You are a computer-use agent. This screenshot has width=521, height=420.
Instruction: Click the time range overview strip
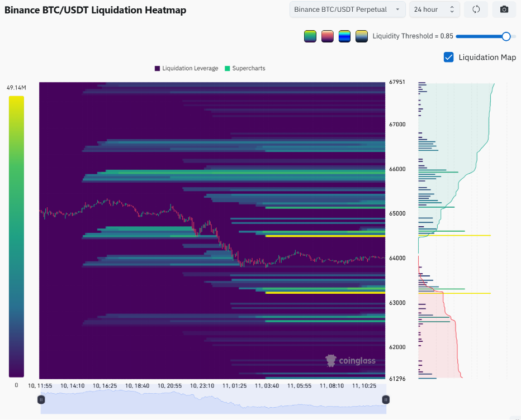[x=214, y=402]
